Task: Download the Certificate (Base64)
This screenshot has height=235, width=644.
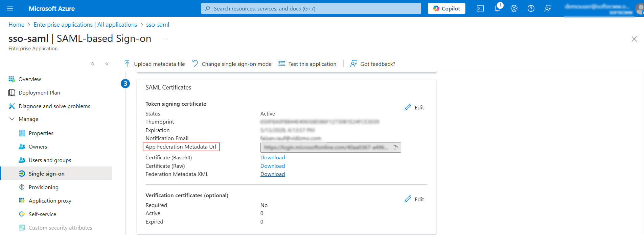Action: (x=272, y=157)
